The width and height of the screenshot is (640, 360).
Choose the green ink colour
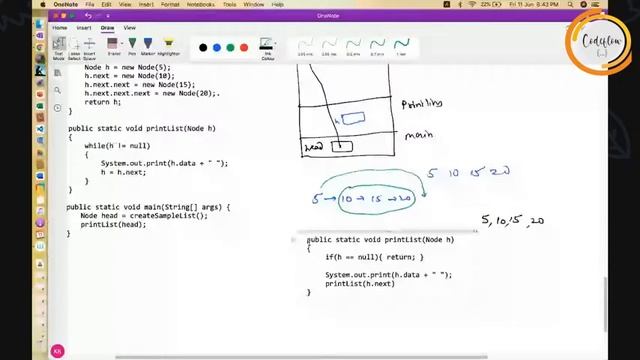[x=230, y=48]
